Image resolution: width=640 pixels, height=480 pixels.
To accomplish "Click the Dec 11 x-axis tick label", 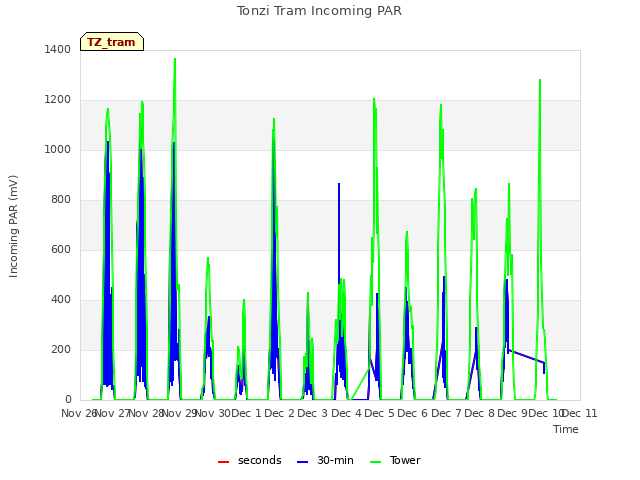I will (x=581, y=413).
